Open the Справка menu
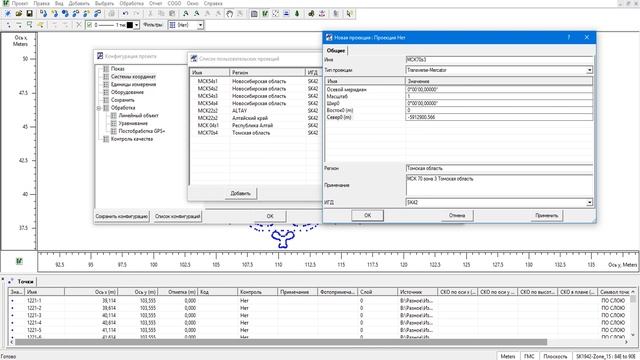Image resolution: width=640 pixels, height=360 pixels. point(213,3)
